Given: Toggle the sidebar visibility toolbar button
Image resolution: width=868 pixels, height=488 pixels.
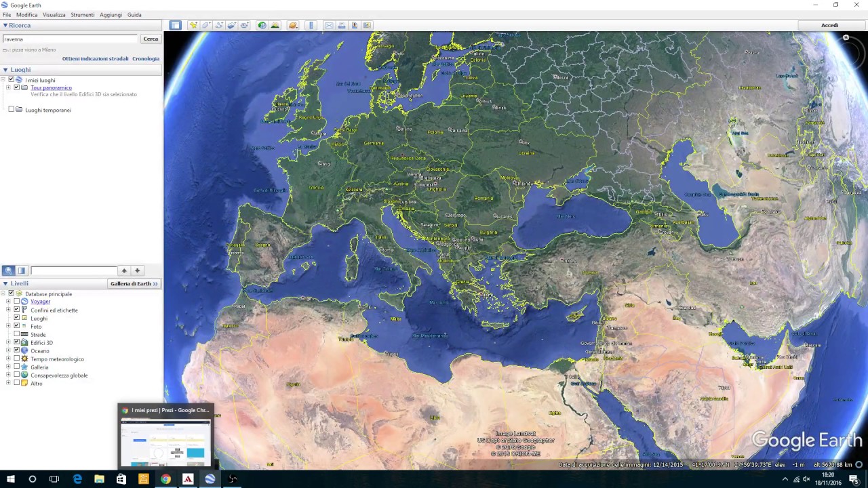Looking at the screenshot, I should [175, 25].
